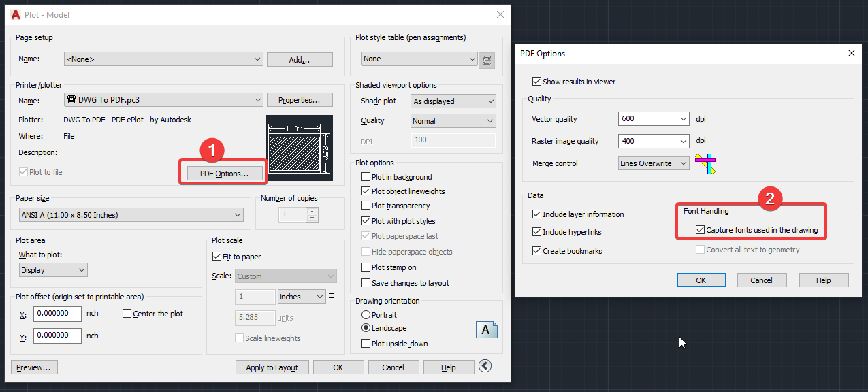Click the AutoCAD logo in the Plot title bar
The width and height of the screenshot is (868, 392).
[x=15, y=14]
